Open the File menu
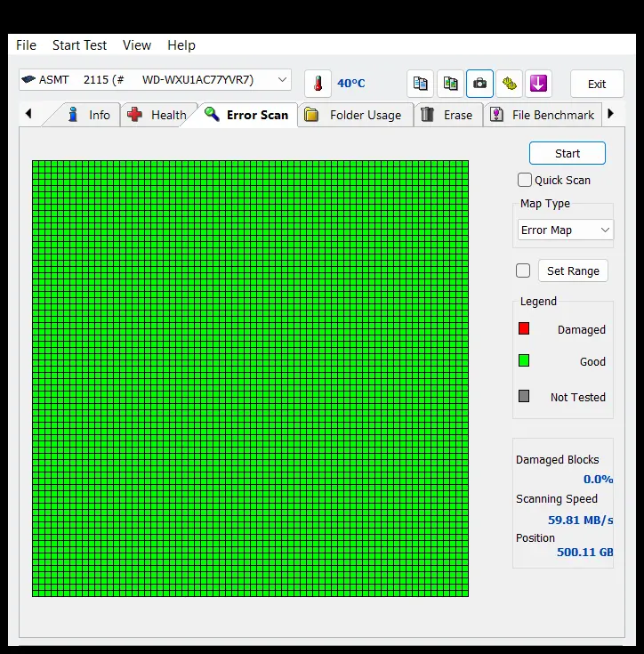Screen dimensions: 644x654 (27, 45)
